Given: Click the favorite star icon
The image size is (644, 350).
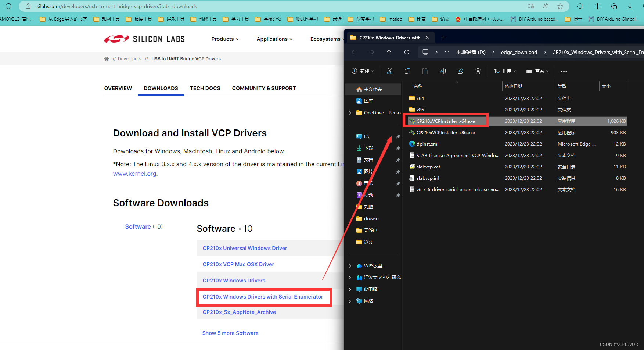Looking at the screenshot, I should [x=560, y=6].
